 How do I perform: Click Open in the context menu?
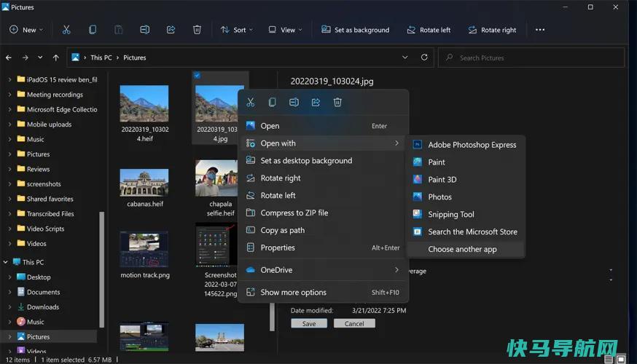(x=323, y=126)
